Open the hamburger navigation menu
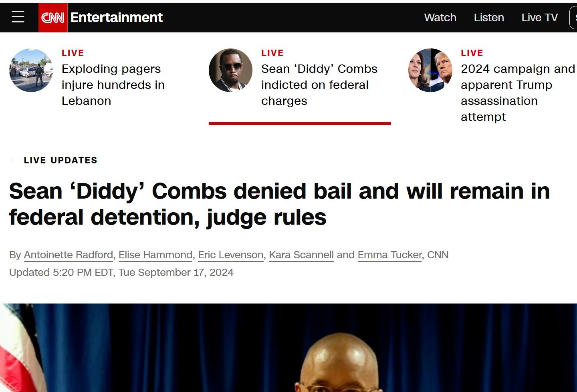Viewport: 577px width, 392px height. [x=18, y=17]
